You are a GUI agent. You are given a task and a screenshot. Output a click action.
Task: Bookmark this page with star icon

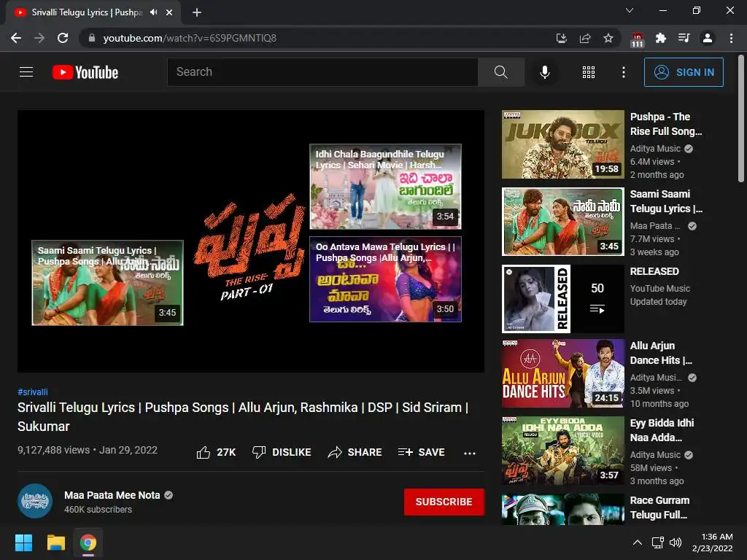point(608,38)
